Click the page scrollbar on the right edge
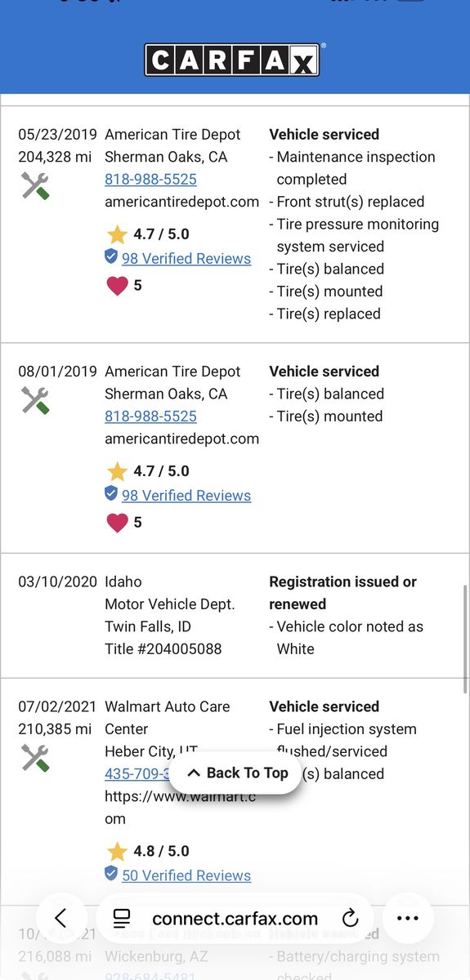470x980 pixels. pyautogui.click(x=465, y=637)
